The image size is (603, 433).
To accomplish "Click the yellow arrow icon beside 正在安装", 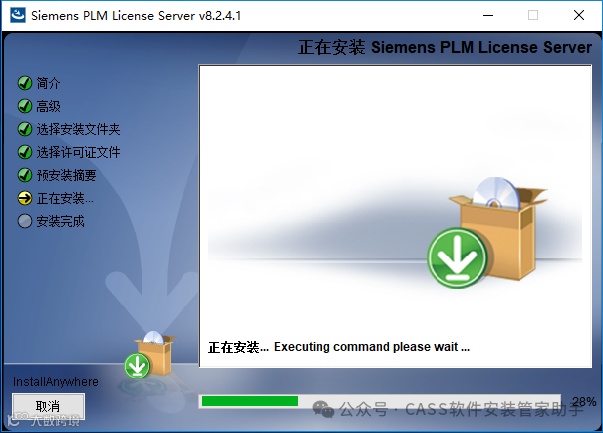I will point(25,198).
